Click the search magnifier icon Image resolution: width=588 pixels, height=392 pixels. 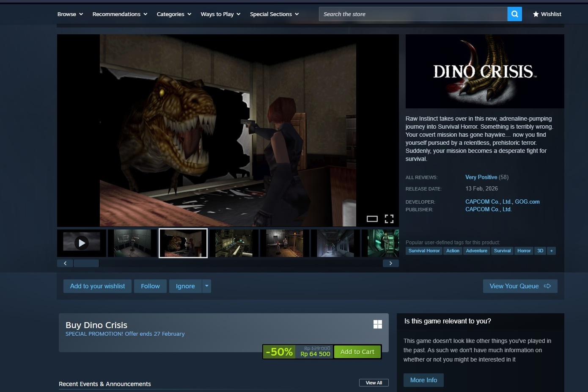[x=514, y=14]
